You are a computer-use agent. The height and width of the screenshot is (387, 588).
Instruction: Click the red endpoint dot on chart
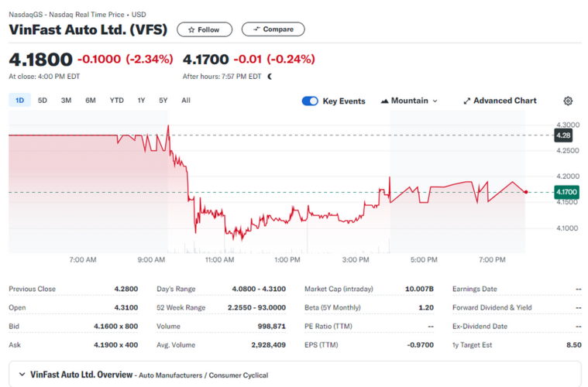(527, 191)
